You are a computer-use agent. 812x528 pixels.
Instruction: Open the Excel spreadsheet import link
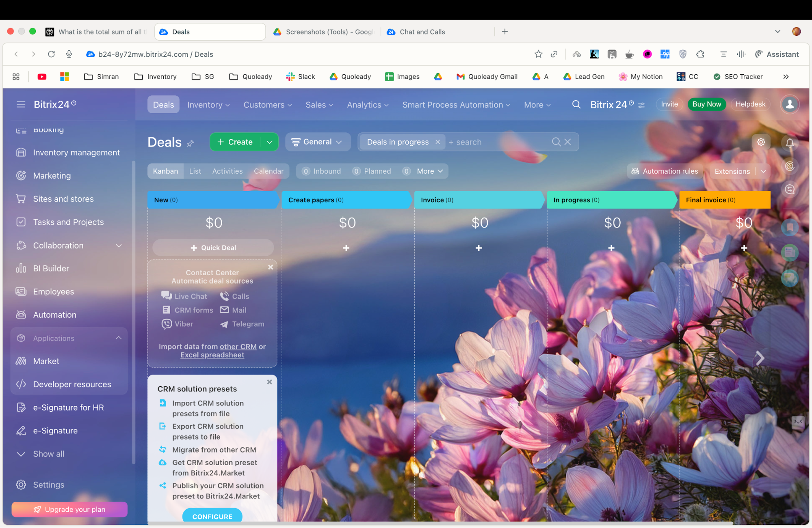click(212, 354)
